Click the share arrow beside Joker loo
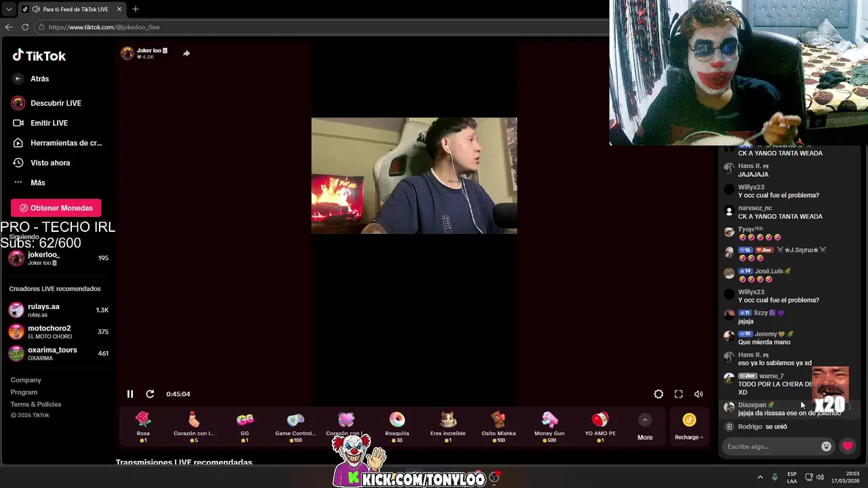This screenshot has height=488, width=868. tap(186, 53)
